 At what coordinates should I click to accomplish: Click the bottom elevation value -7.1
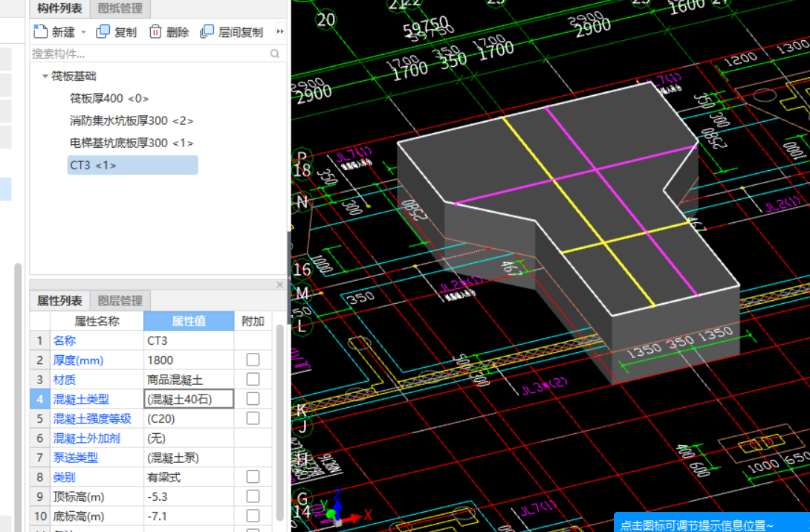tap(189, 516)
